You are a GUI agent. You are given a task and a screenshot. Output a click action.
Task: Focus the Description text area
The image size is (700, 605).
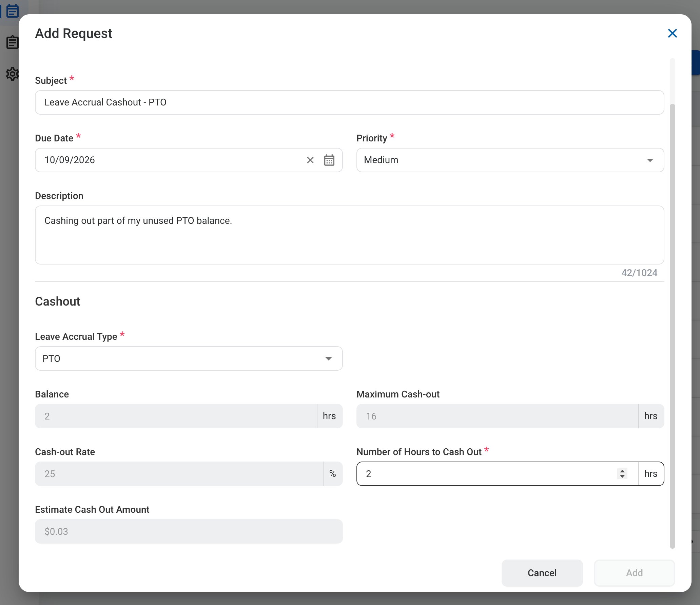[349, 235]
